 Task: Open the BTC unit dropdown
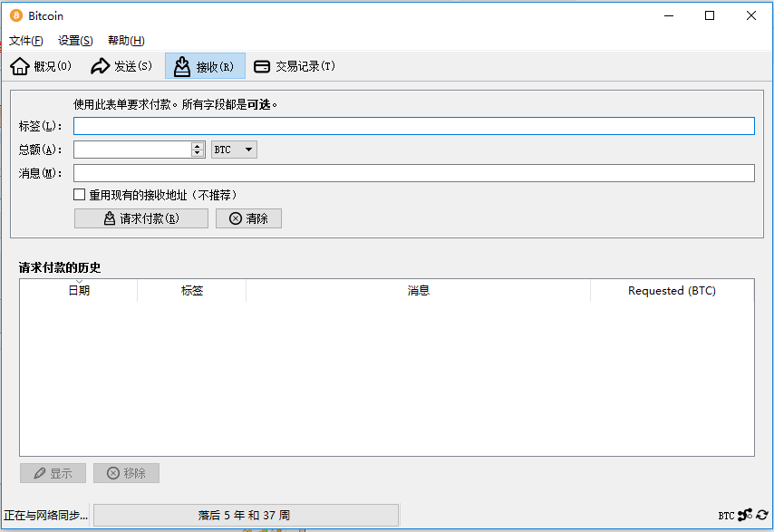click(x=234, y=150)
